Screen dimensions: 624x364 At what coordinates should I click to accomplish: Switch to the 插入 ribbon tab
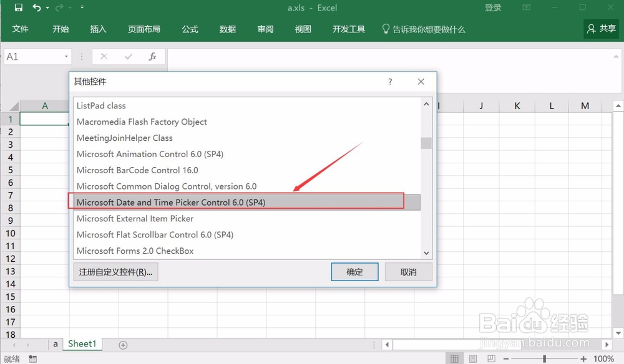99,29
